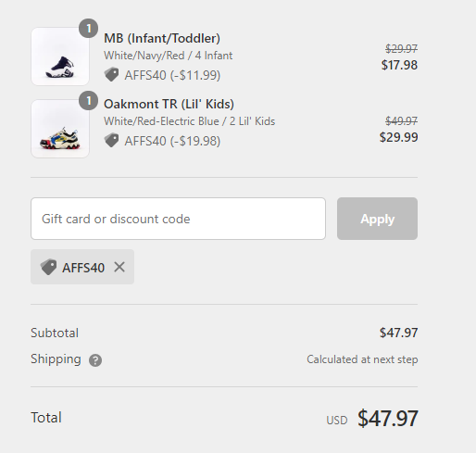Open the MB Infant/Toddler shoe thumbnail
The width and height of the screenshot is (476, 453).
click(x=60, y=57)
